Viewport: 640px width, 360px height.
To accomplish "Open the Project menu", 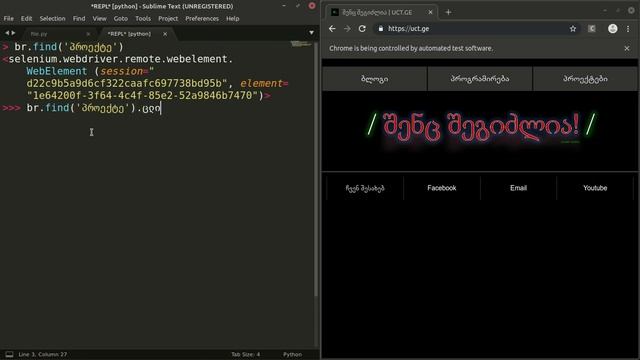I will pyautogui.click(x=168, y=19).
